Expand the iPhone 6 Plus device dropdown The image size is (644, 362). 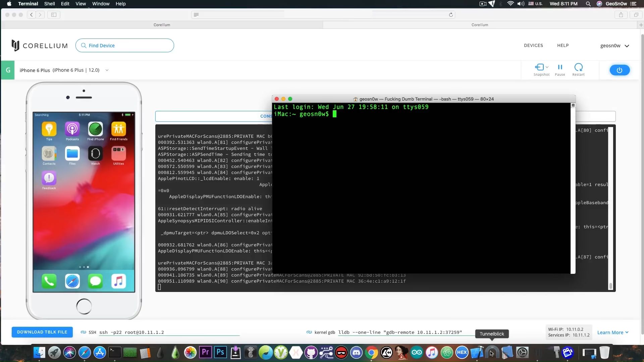(x=107, y=70)
